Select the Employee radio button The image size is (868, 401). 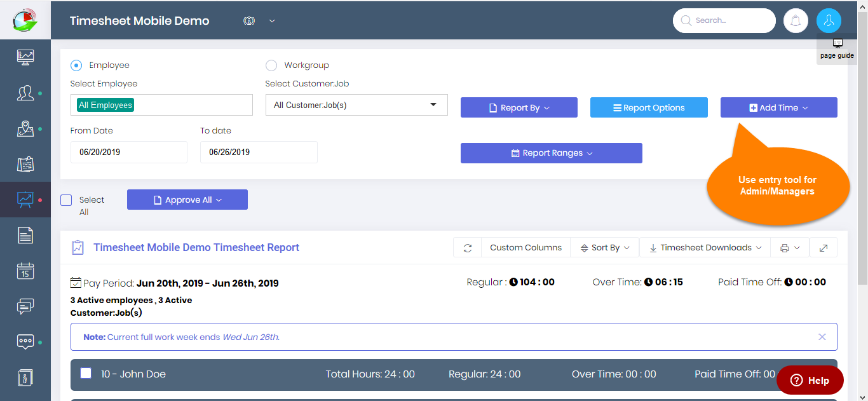(76, 65)
